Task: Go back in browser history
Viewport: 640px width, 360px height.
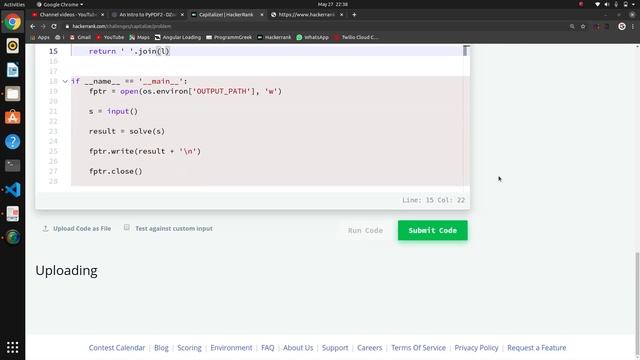Action: (x=33, y=26)
